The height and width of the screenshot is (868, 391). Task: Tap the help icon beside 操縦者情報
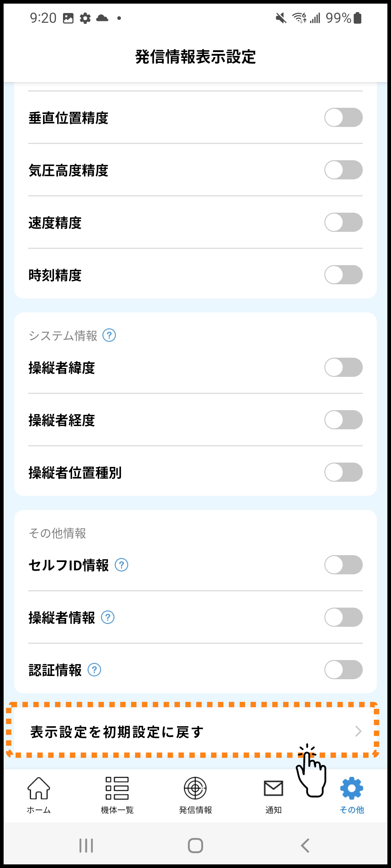tap(108, 617)
